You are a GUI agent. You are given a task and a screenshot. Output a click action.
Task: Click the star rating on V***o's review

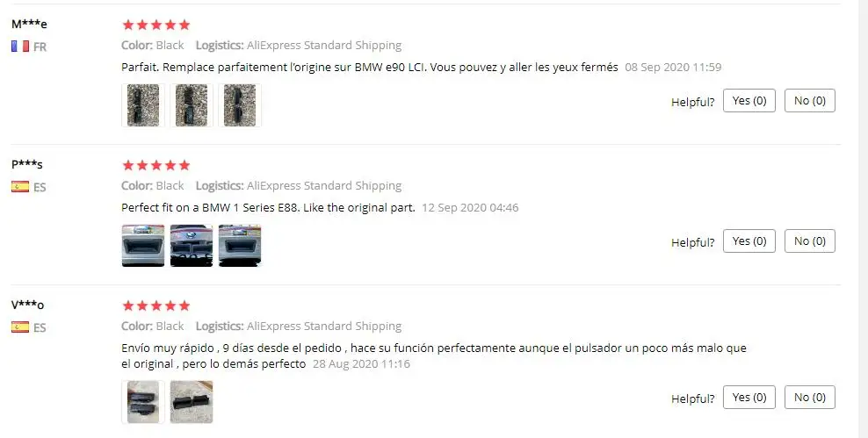click(x=156, y=305)
